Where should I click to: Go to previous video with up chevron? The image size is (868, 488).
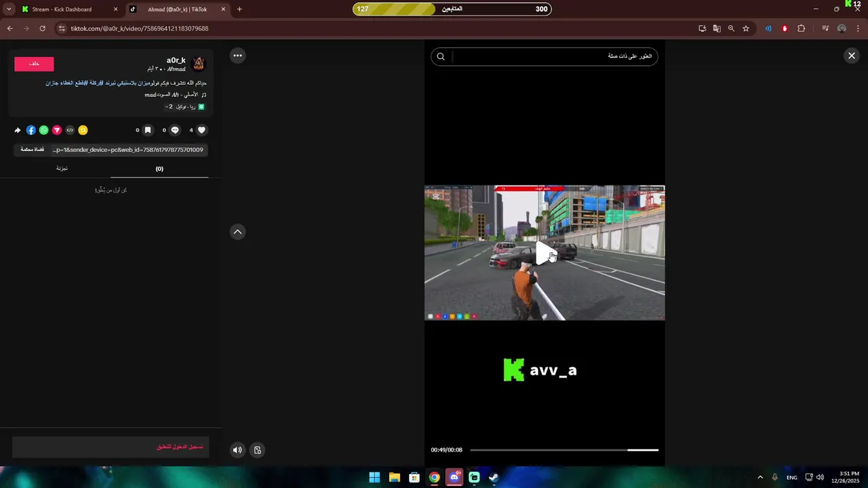[237, 232]
